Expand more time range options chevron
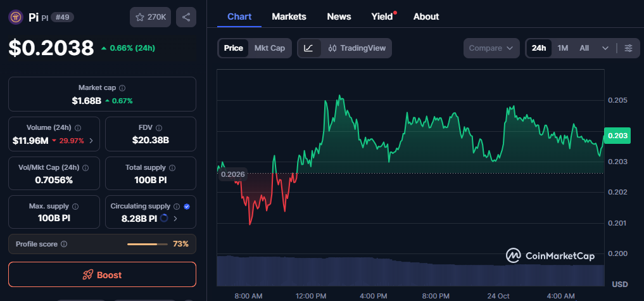 [x=605, y=48]
